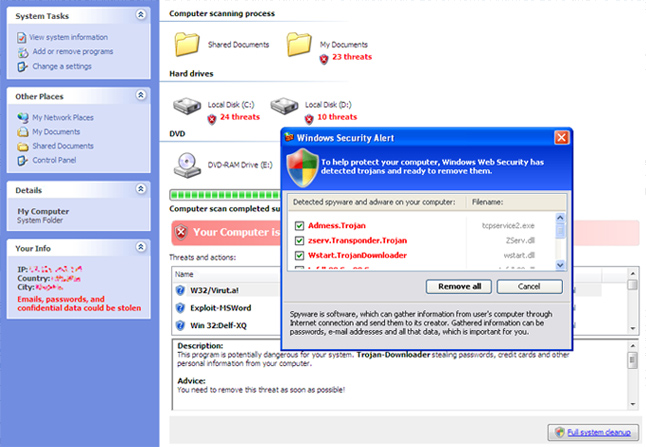646x447 pixels.
Task: Click the Add or remove programs icon
Action: coord(23,52)
